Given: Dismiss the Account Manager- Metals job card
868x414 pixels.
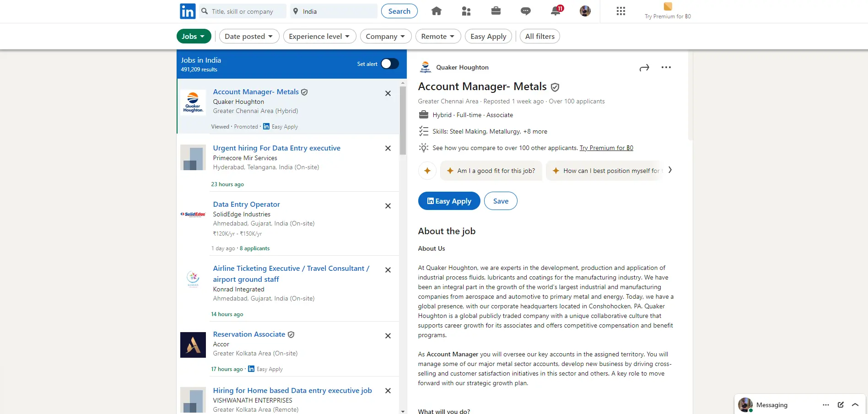Looking at the screenshot, I should tap(388, 93).
